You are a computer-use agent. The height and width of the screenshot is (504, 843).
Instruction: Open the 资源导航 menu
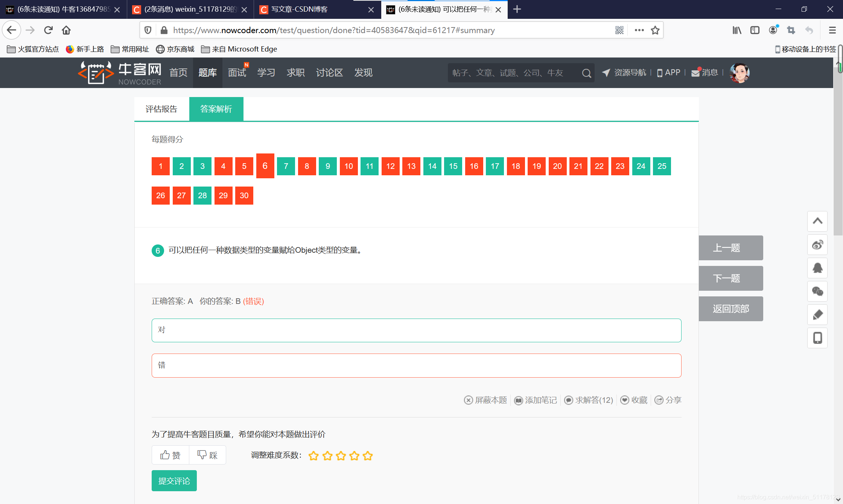(624, 73)
